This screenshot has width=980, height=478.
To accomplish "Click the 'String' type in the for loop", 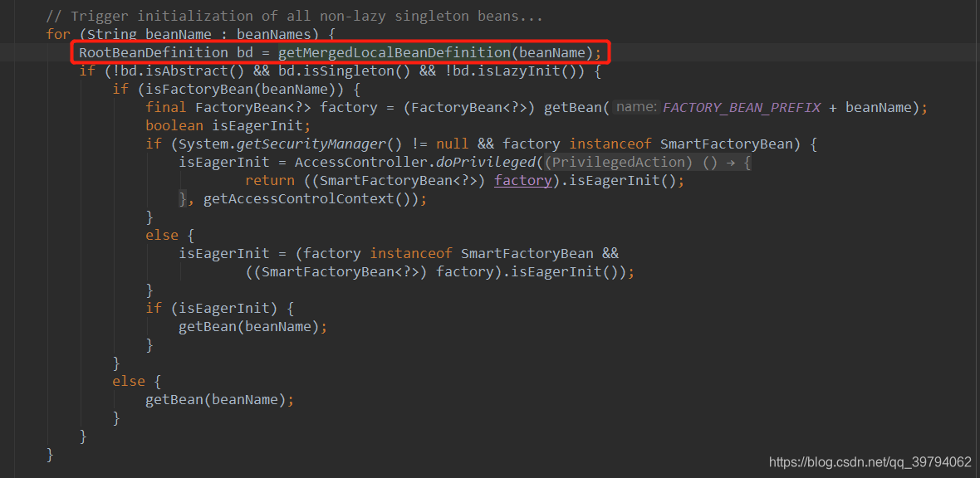I will [112, 34].
